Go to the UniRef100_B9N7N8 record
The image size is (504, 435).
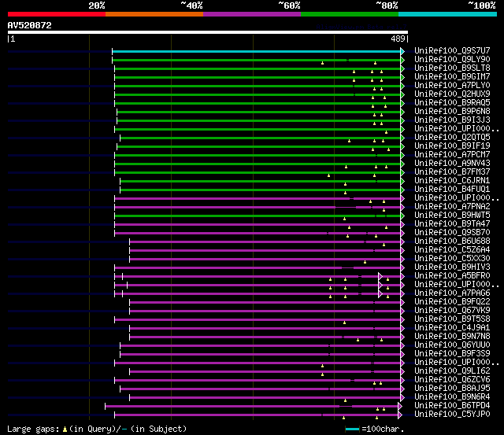[x=452, y=337]
